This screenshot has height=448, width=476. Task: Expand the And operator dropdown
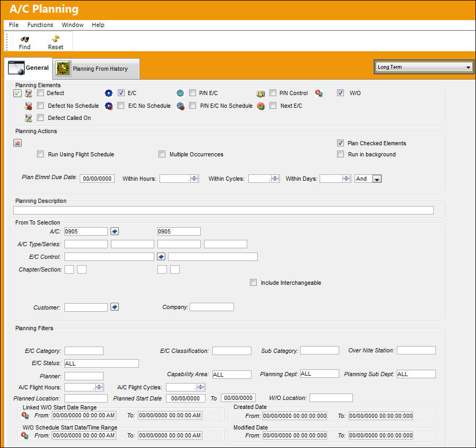click(x=377, y=179)
